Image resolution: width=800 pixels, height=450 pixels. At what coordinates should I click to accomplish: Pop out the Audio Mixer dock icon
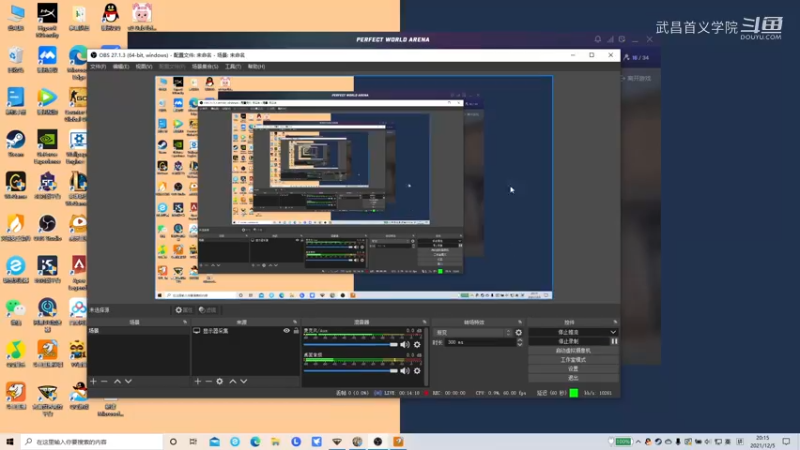click(424, 322)
